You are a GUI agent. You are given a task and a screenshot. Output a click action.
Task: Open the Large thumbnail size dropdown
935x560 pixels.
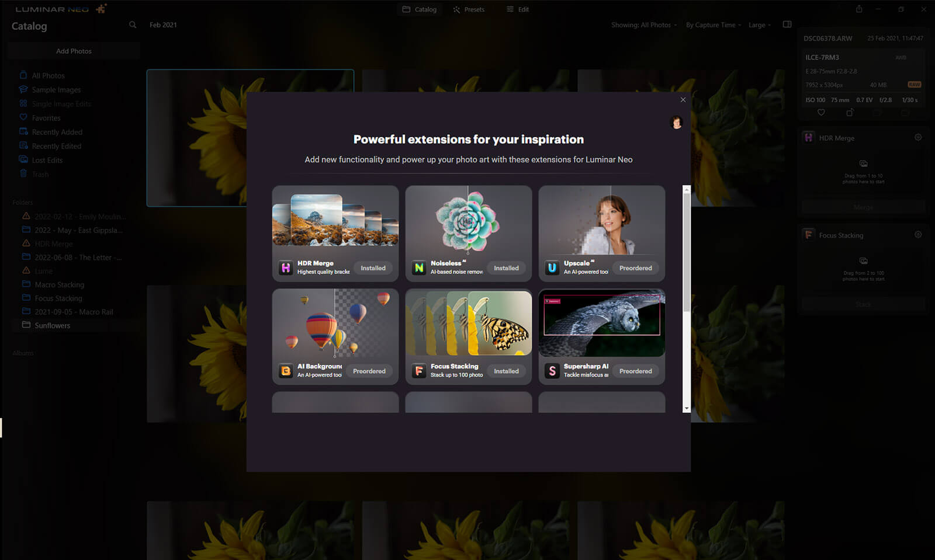(760, 25)
